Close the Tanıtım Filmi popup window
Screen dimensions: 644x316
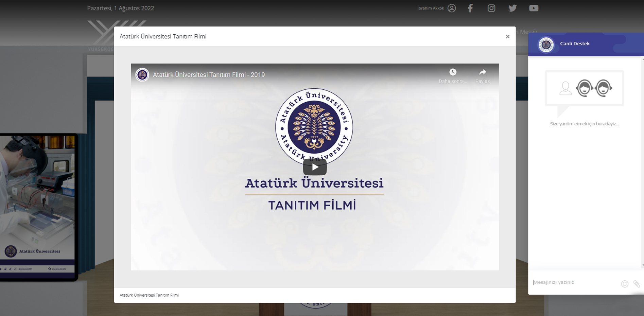click(x=507, y=37)
